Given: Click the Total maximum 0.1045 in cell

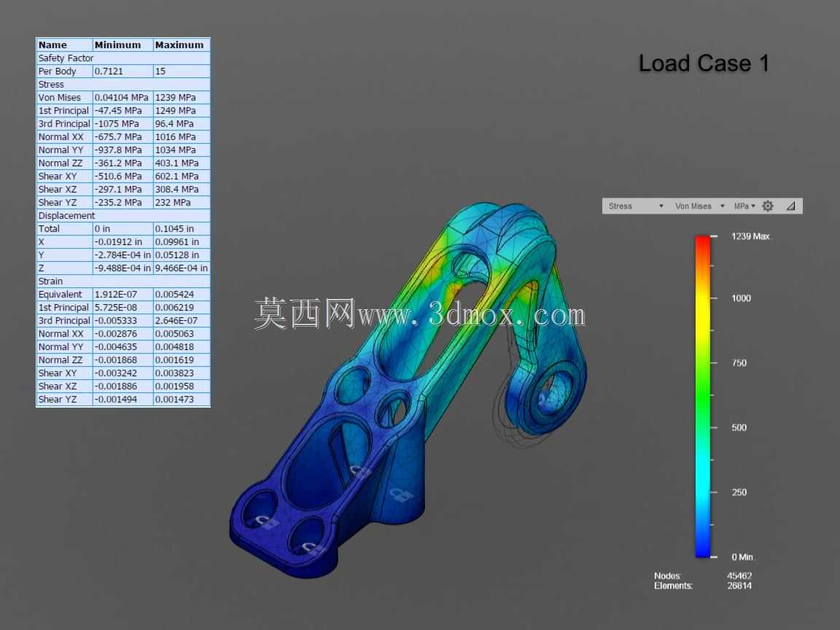Looking at the screenshot, I should (x=181, y=229).
